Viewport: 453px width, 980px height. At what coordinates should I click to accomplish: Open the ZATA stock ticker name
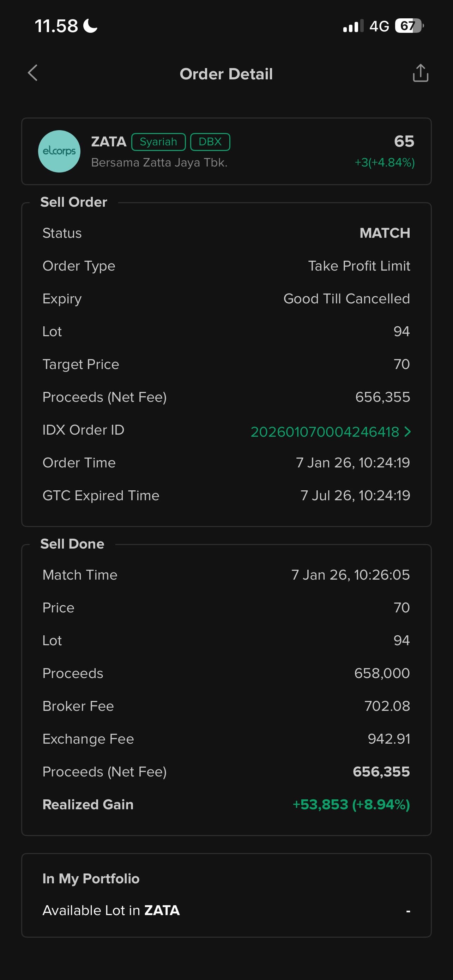[x=109, y=141]
